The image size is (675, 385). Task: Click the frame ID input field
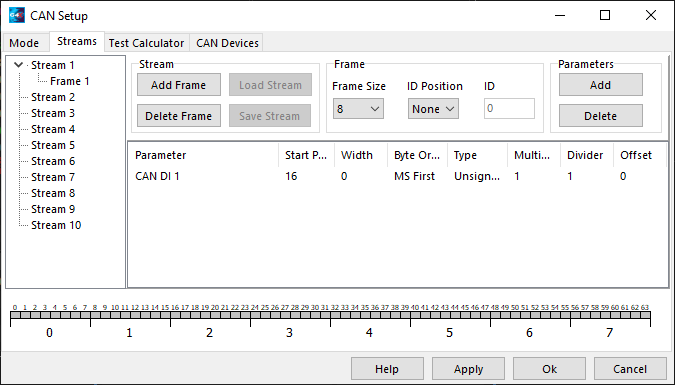click(509, 109)
